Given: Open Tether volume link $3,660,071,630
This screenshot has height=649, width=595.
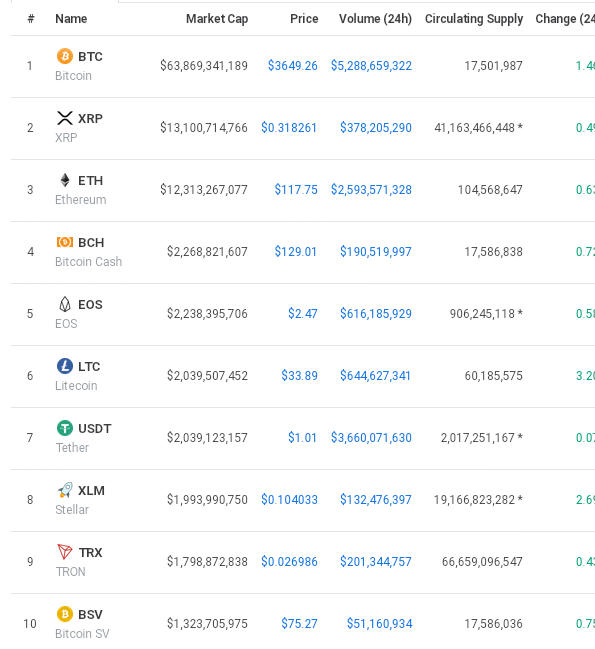Looking at the screenshot, I should 371,437.
